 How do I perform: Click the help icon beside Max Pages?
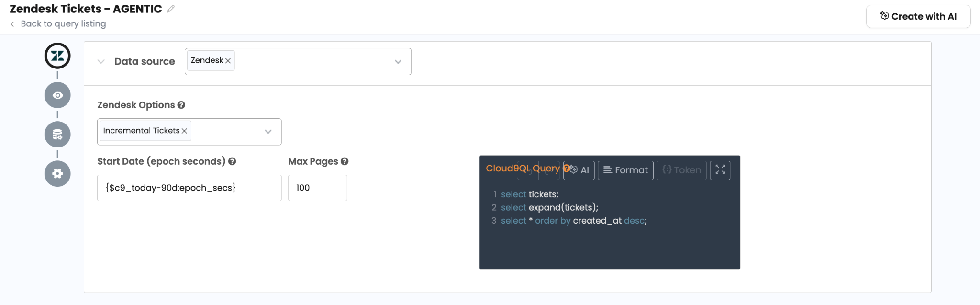tap(345, 161)
